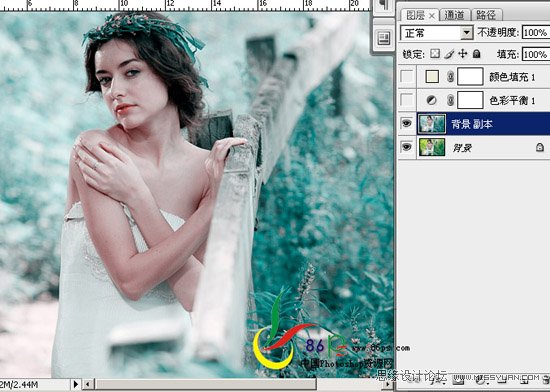Select the layer mask of 颜色填充 1
Screen dimensions: 550x392
[470, 76]
